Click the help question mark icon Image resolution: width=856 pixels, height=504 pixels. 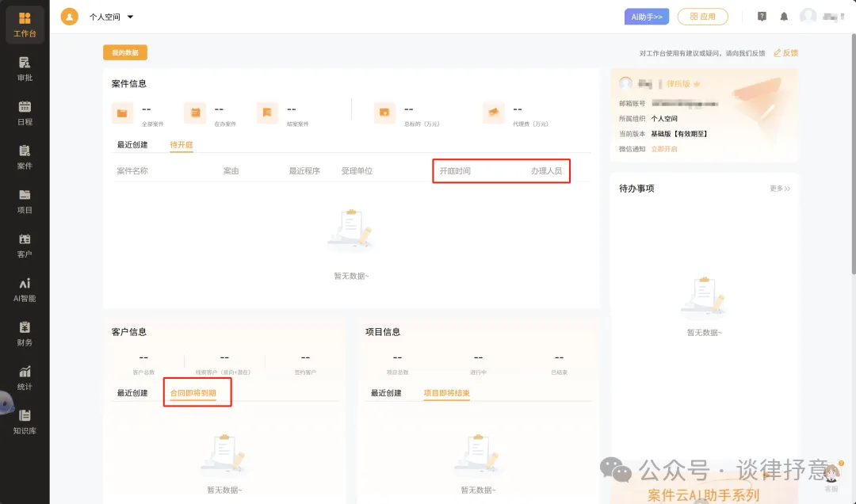(x=762, y=17)
